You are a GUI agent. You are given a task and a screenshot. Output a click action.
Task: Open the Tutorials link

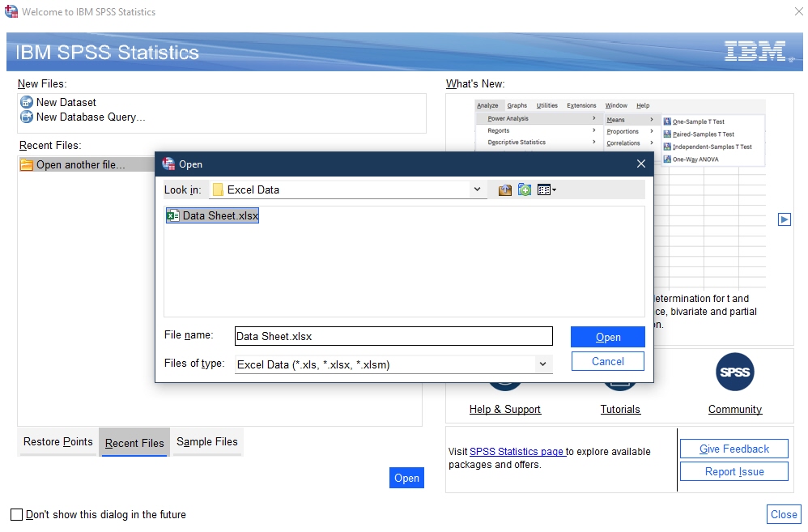click(x=620, y=409)
